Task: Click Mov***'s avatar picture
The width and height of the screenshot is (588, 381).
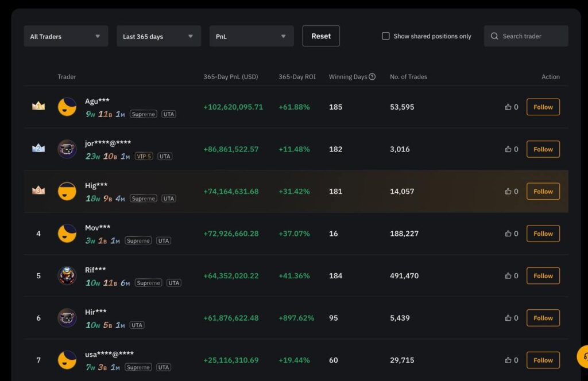Action: pos(67,234)
